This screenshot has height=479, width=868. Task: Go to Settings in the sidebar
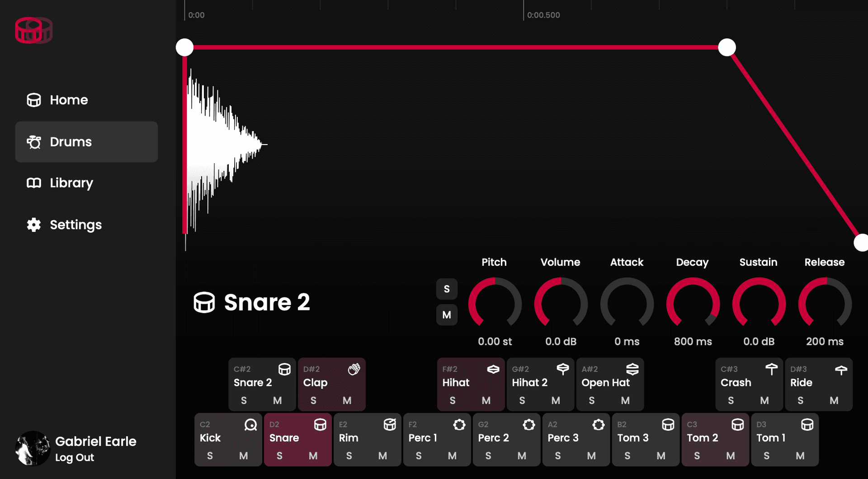(x=75, y=225)
